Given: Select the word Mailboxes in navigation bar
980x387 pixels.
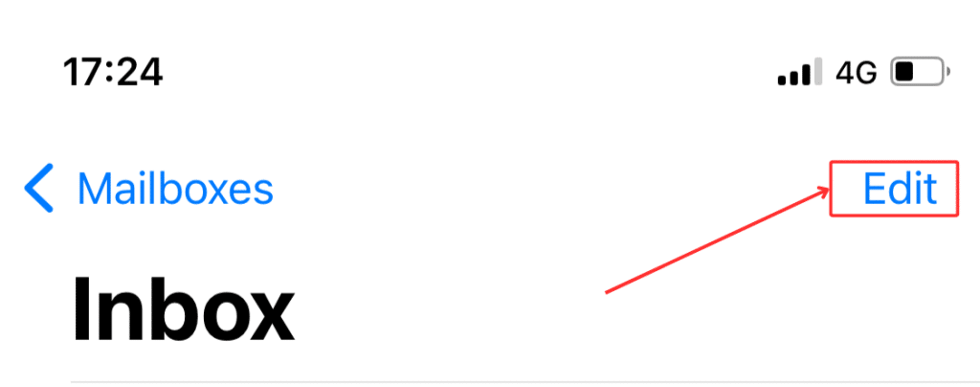Looking at the screenshot, I should pos(176,188).
